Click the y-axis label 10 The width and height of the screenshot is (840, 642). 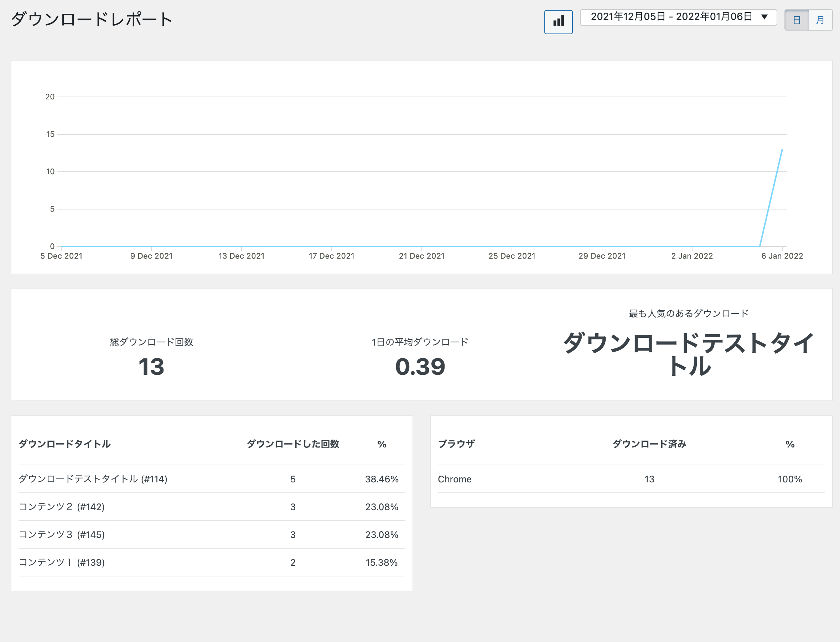point(50,172)
